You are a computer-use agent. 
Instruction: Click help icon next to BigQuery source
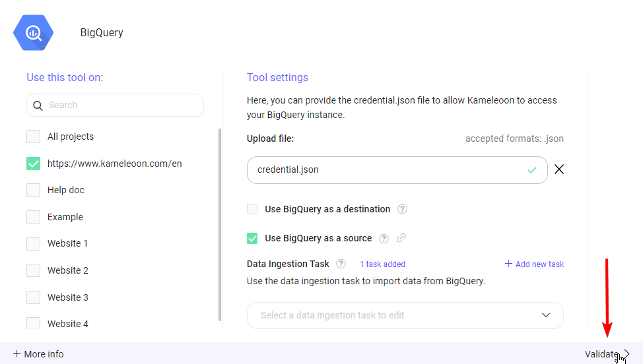(384, 238)
